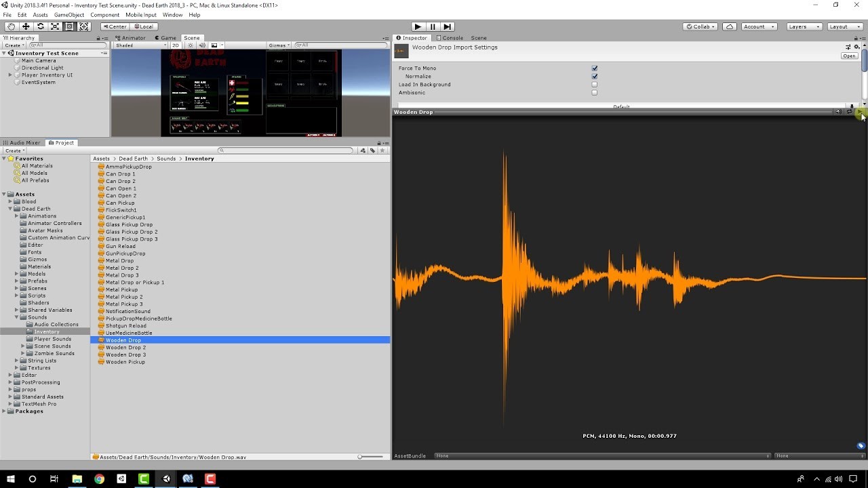Select the Move tool
The image size is (868, 488).
(26, 26)
